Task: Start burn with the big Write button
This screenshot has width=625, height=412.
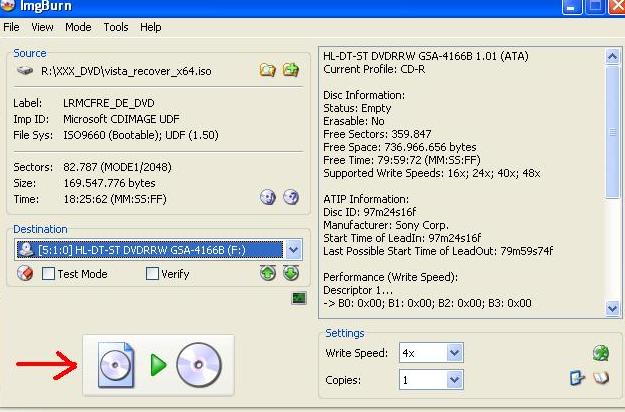Action: coord(159,365)
